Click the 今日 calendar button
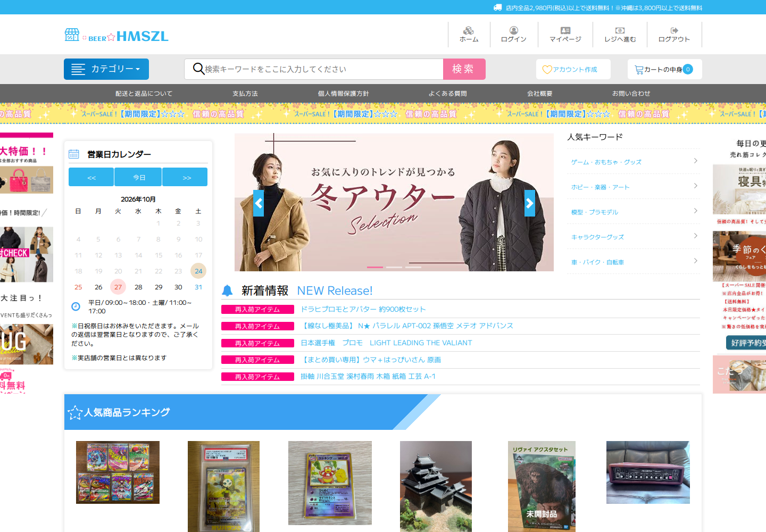766x532 pixels. click(x=139, y=177)
